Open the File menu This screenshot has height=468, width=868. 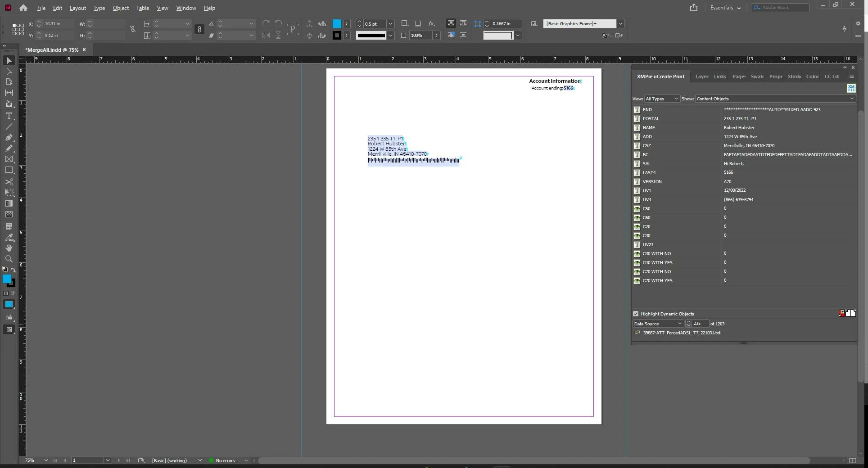[41, 8]
